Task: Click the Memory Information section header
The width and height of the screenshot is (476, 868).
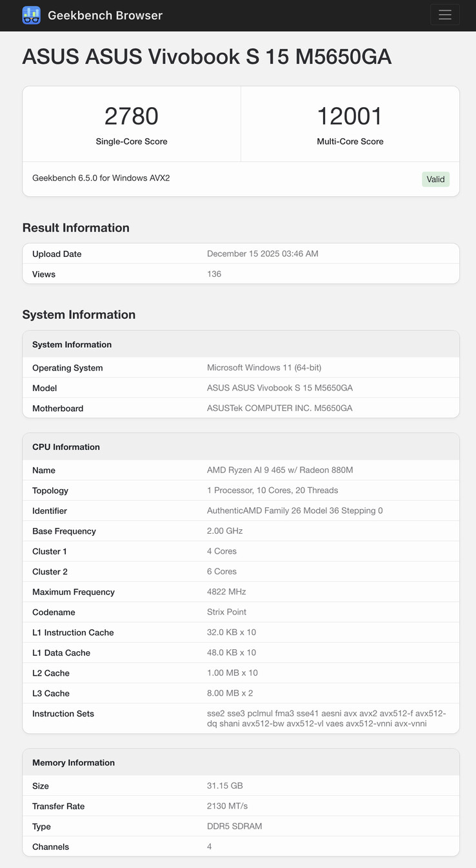Action: coord(73,762)
